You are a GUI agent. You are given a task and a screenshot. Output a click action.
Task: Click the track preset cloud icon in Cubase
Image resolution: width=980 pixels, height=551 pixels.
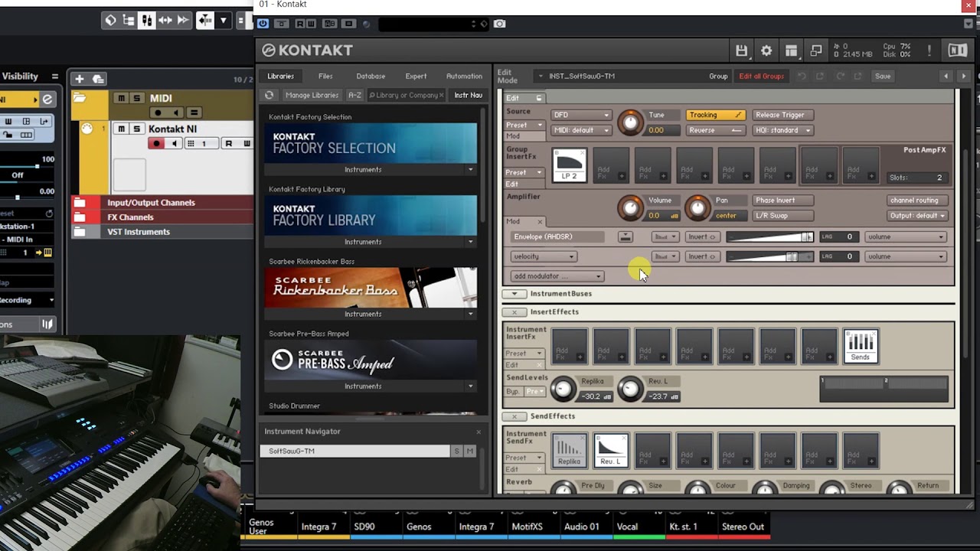click(x=98, y=78)
